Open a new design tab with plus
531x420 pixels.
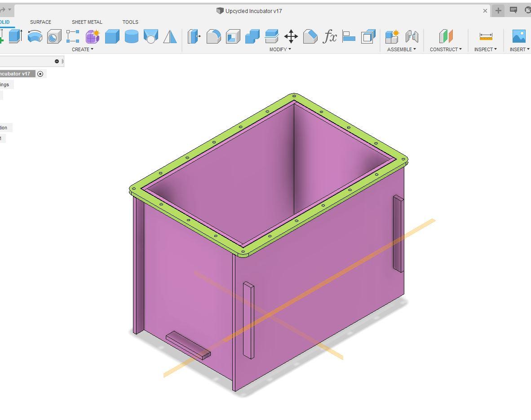coord(498,10)
